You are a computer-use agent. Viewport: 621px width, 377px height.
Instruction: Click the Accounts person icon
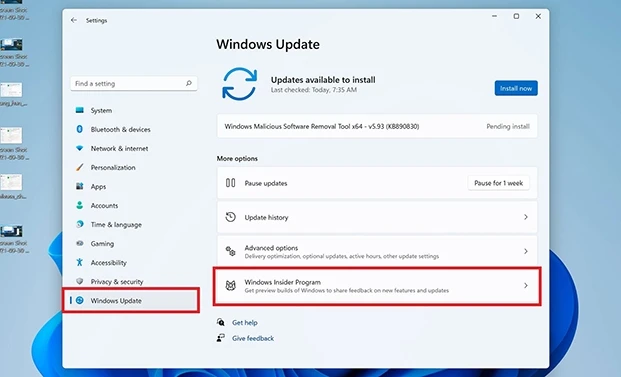click(80, 205)
